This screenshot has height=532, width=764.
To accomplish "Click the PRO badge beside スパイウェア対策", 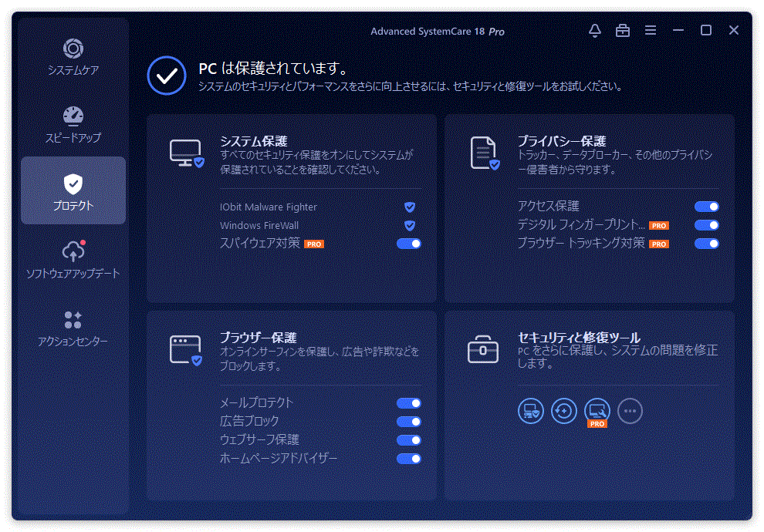I will tap(314, 244).
